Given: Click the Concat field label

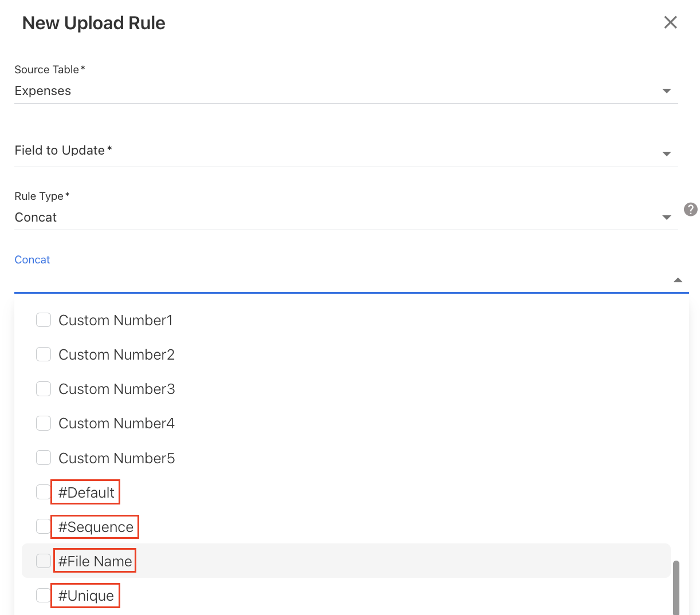Looking at the screenshot, I should point(32,260).
